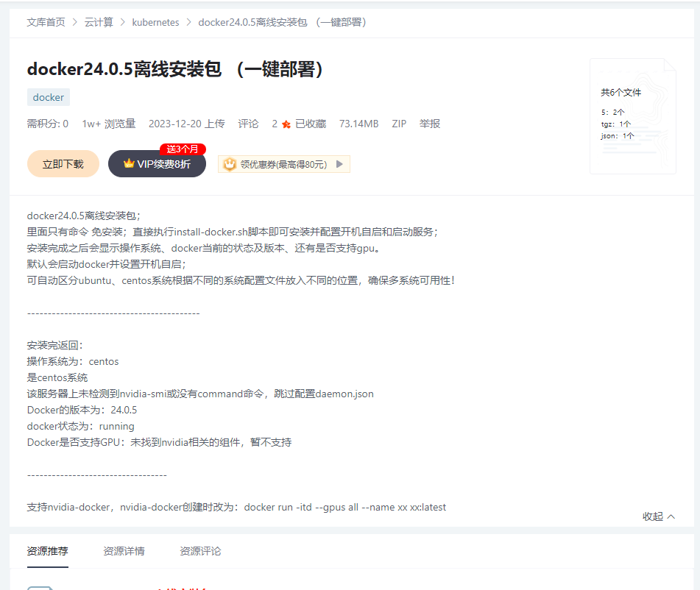Click the coupon mascot icon beside 领优惠券
The width and height of the screenshot is (700, 590).
[230, 164]
